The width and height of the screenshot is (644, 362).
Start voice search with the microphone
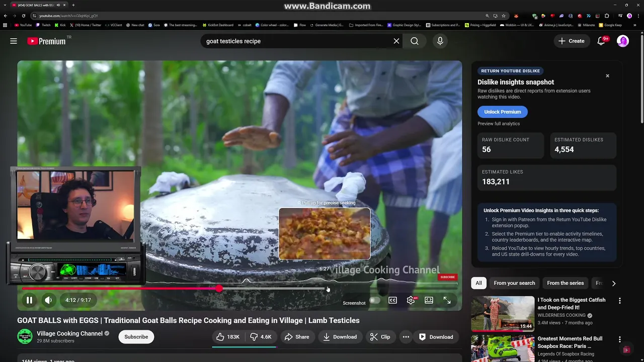point(440,41)
